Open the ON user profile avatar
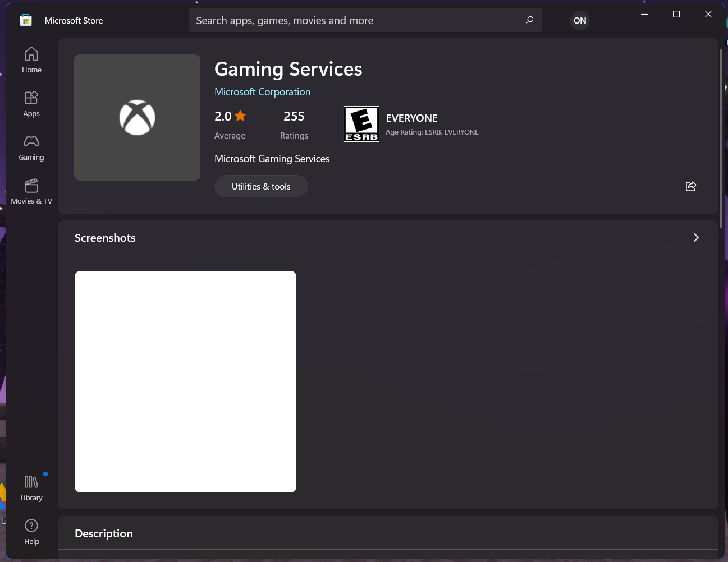This screenshot has height=562, width=728. click(580, 21)
